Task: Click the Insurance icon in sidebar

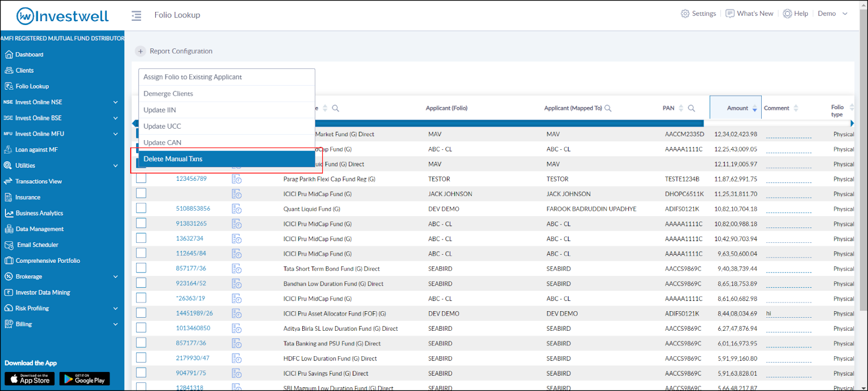Action: pyautogui.click(x=8, y=198)
